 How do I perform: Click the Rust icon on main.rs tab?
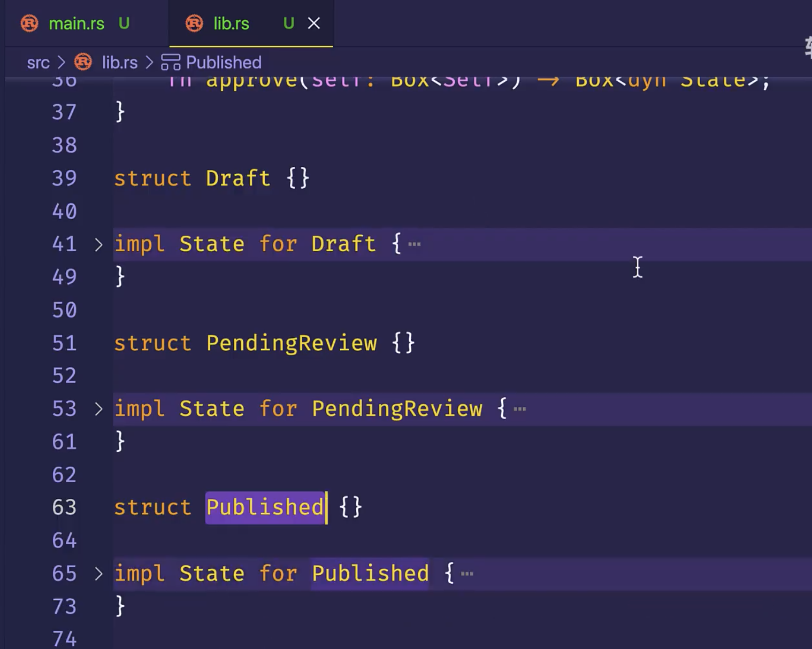[29, 24]
